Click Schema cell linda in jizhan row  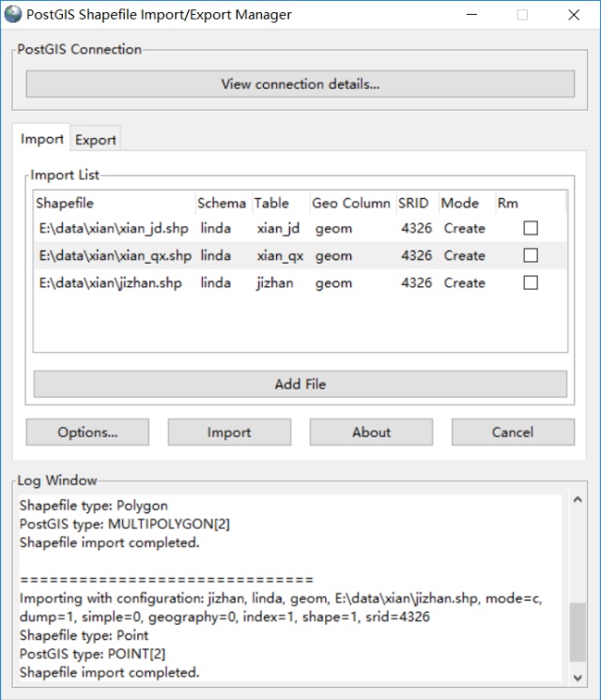[215, 282]
